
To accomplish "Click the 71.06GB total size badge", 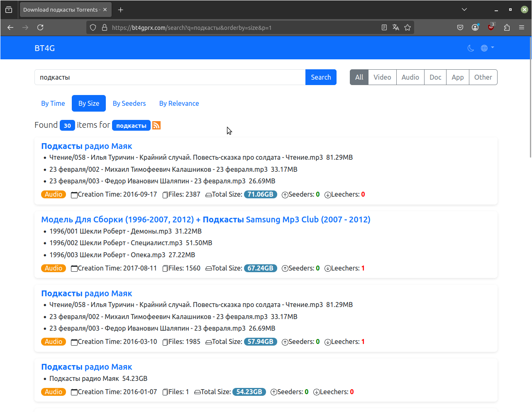I will (261, 194).
